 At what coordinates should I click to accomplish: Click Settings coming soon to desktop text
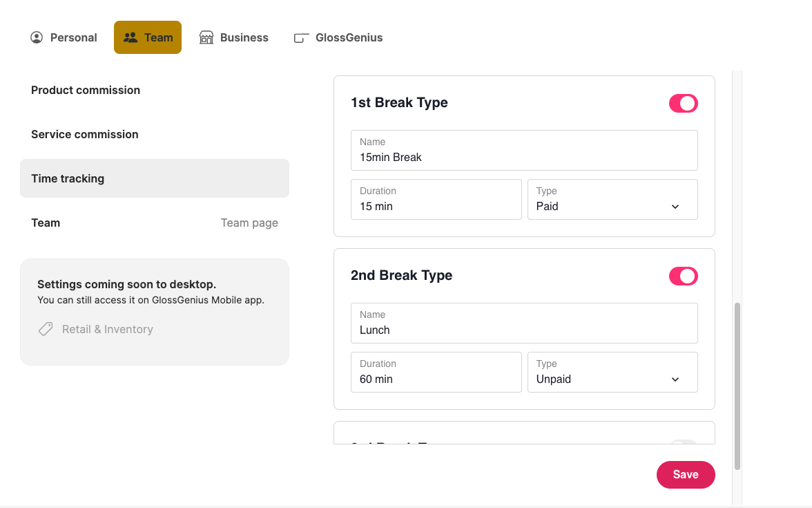click(127, 284)
